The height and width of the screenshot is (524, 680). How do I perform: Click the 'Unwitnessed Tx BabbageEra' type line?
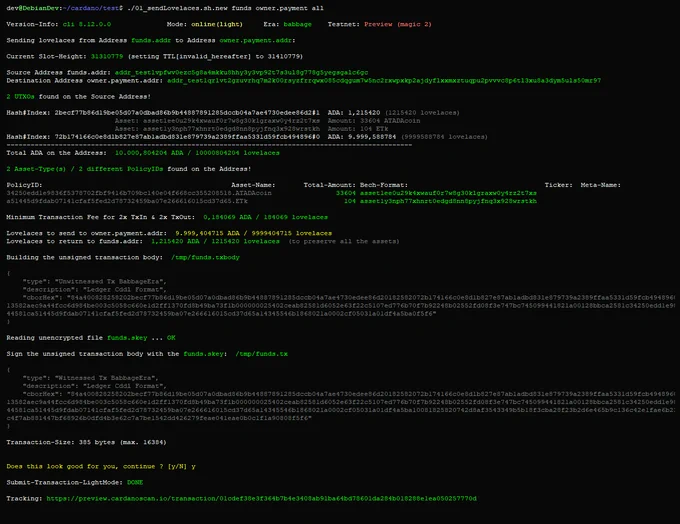[x=95, y=282]
